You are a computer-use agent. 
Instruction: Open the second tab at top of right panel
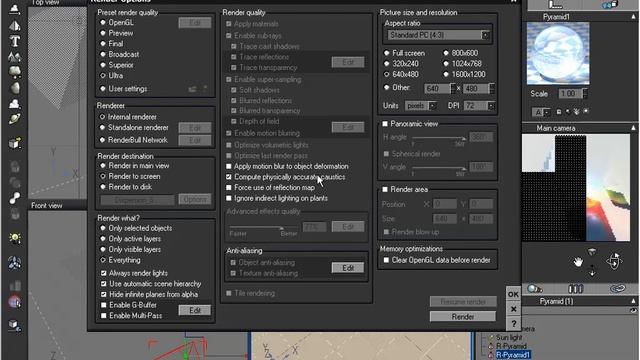click(609, 5)
